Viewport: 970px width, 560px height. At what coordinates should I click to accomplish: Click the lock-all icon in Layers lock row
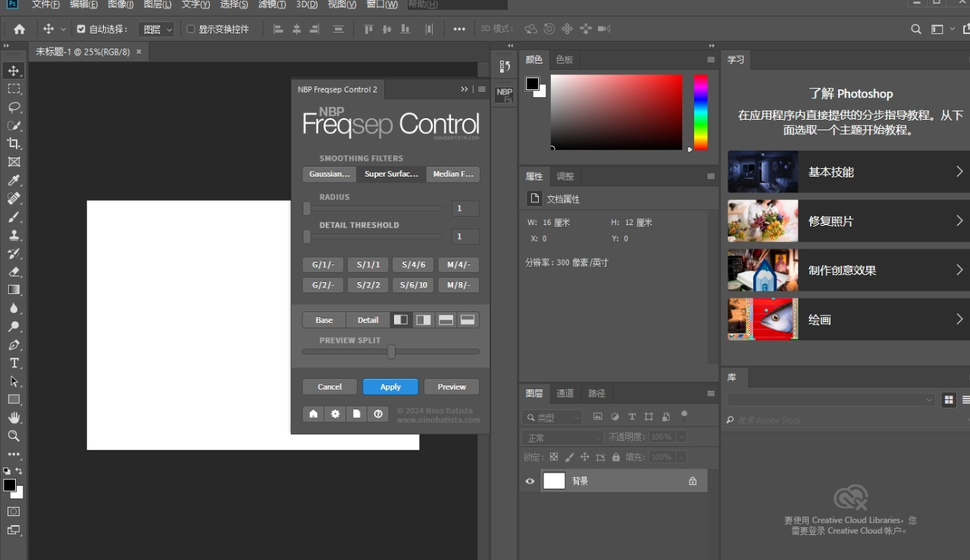click(x=616, y=457)
